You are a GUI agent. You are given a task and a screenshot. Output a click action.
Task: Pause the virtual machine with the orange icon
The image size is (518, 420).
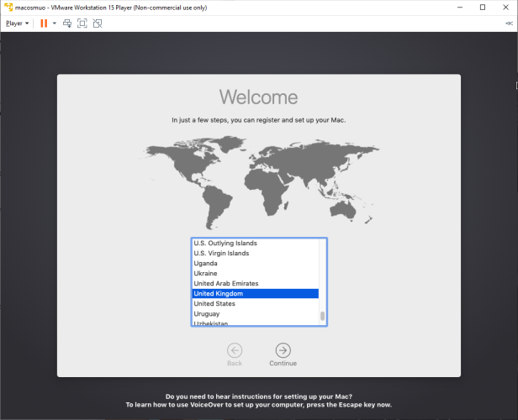click(44, 24)
